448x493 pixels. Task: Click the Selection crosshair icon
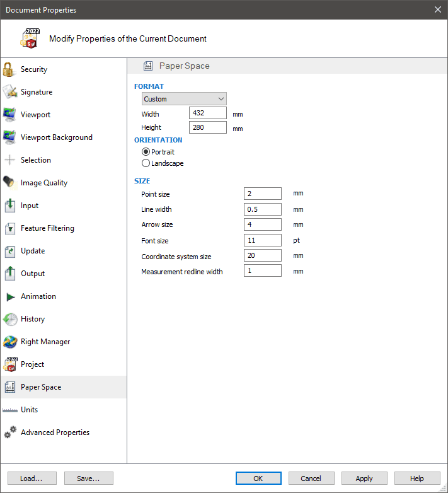coord(9,159)
